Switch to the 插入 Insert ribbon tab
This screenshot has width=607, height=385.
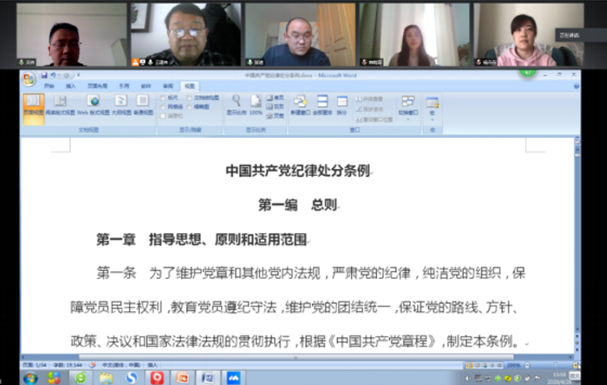pyautogui.click(x=70, y=86)
